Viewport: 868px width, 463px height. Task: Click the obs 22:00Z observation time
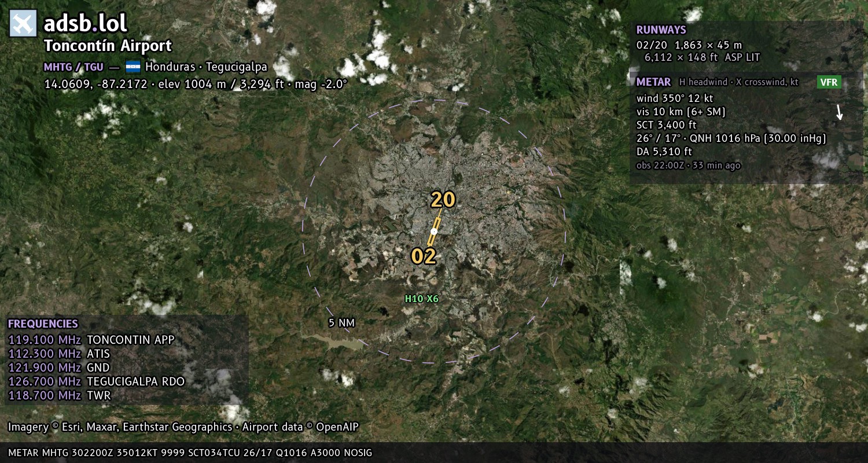click(x=689, y=166)
